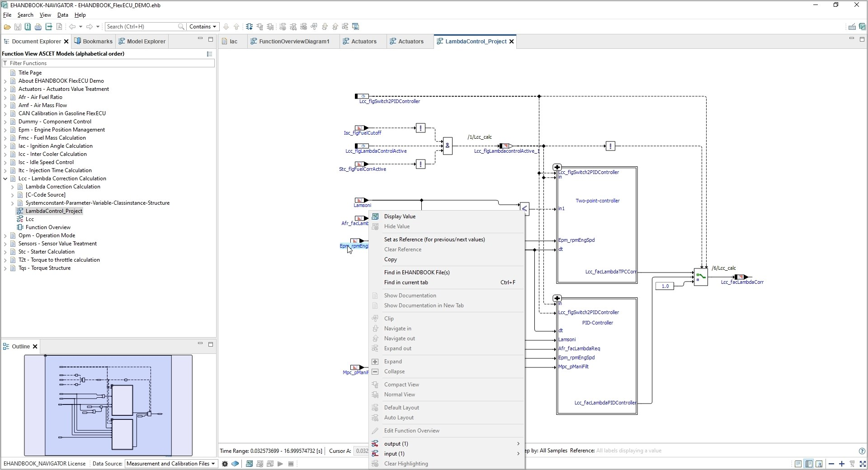
Task: Select Display Value in the context menu
Action: [400, 216]
